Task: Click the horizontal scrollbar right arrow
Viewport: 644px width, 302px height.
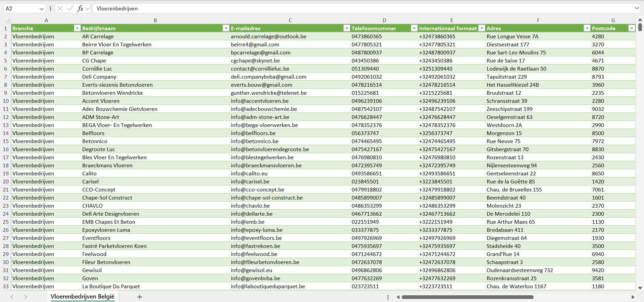Action: (x=633, y=297)
